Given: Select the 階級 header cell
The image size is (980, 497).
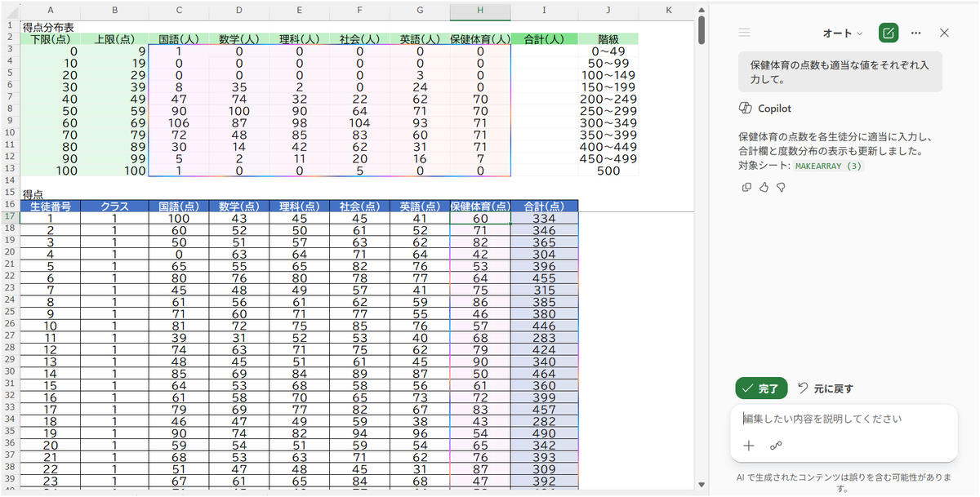Looking at the screenshot, I should [608, 38].
